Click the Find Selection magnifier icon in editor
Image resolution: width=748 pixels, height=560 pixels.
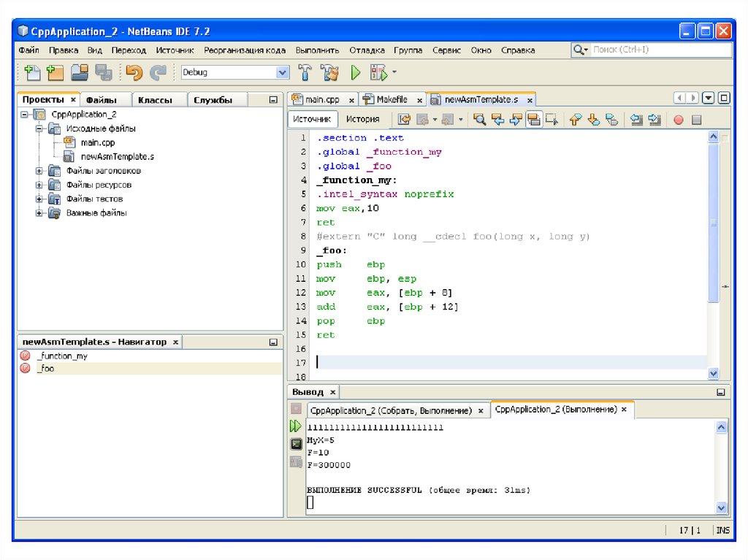[479, 119]
